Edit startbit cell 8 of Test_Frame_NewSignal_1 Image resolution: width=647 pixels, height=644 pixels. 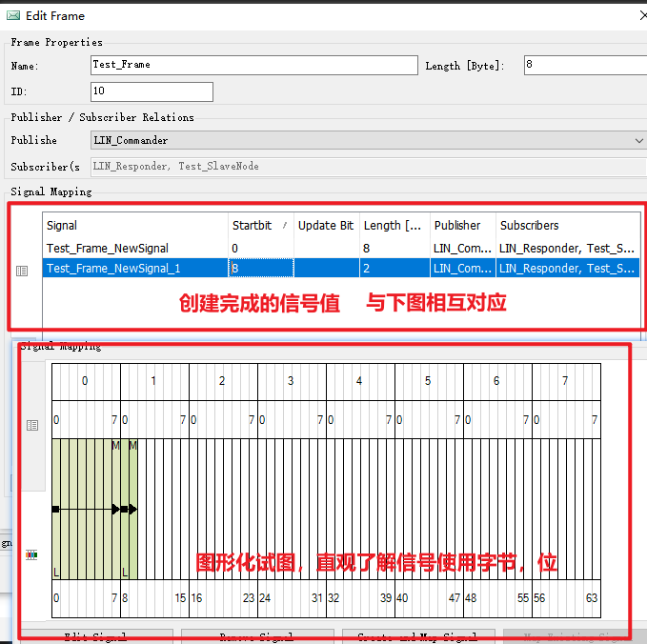pyautogui.click(x=261, y=268)
